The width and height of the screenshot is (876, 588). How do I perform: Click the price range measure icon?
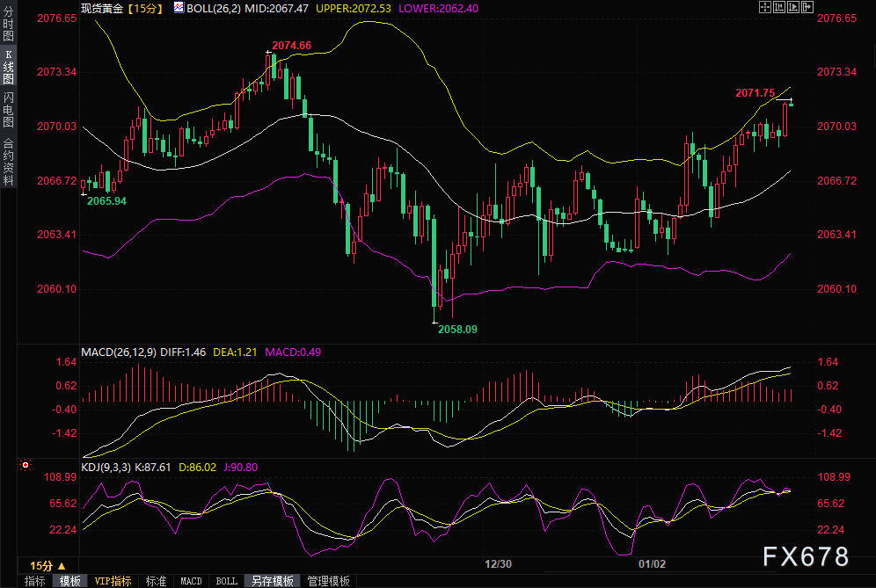coord(778,7)
